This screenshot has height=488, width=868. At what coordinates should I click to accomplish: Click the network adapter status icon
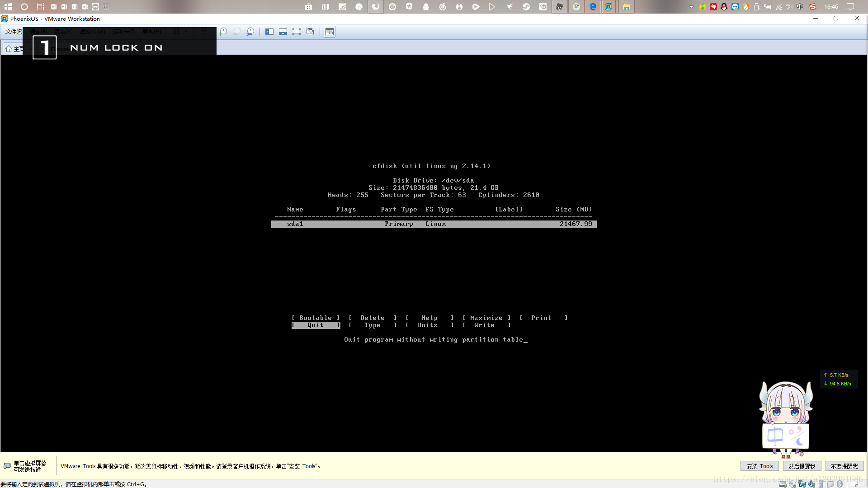[802, 484]
